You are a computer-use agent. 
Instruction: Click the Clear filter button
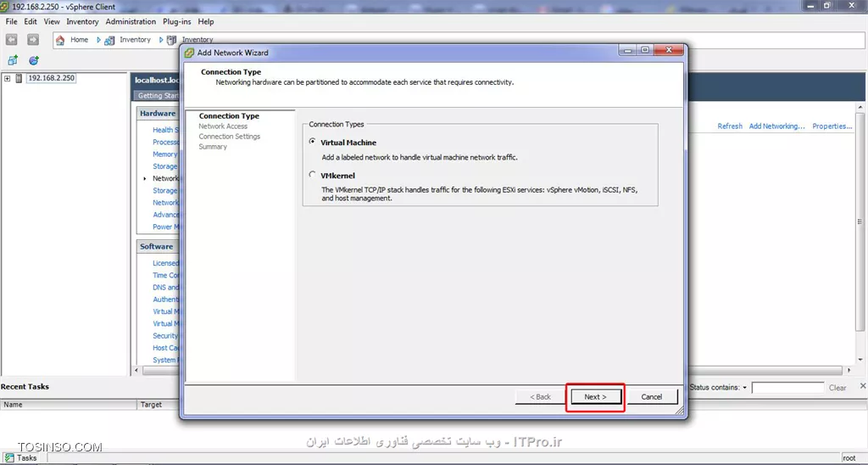tap(837, 388)
